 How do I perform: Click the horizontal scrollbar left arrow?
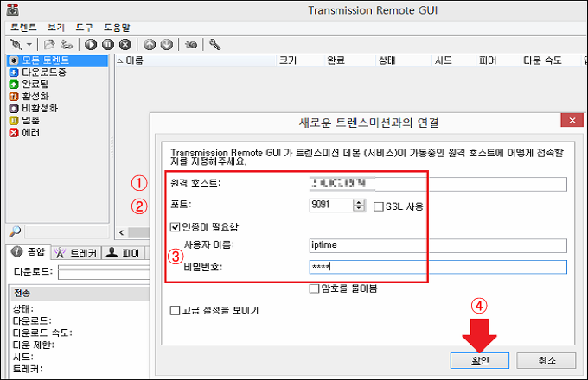pos(122,232)
